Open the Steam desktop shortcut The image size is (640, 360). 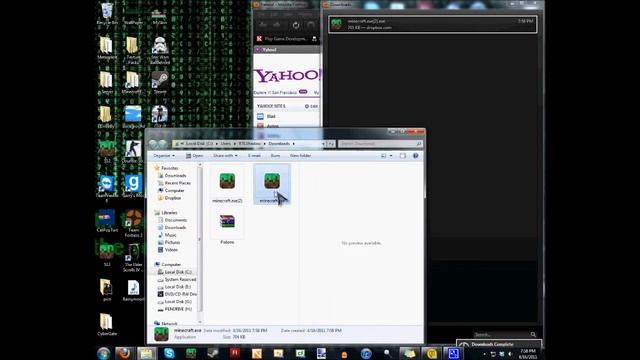pyautogui.click(x=160, y=83)
